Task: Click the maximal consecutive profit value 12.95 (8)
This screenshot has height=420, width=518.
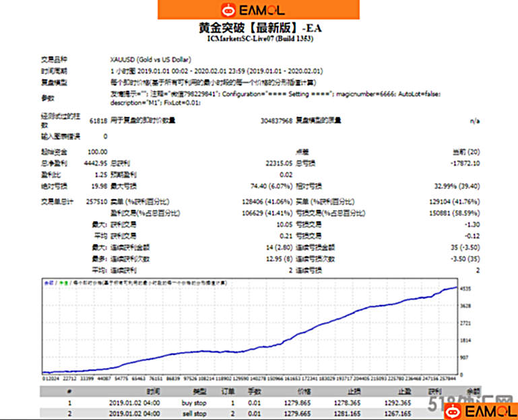Action: point(279,258)
